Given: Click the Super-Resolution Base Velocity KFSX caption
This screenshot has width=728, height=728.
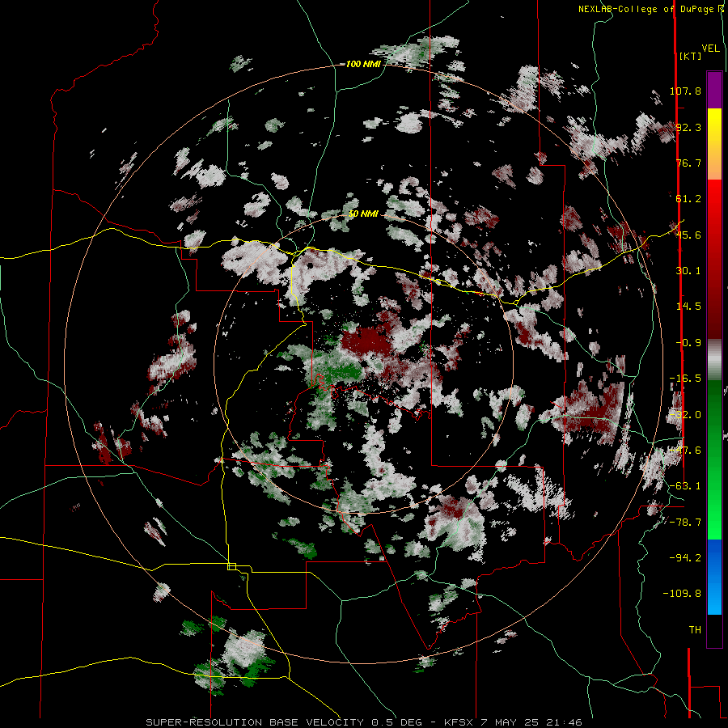Looking at the screenshot, I should (364, 722).
